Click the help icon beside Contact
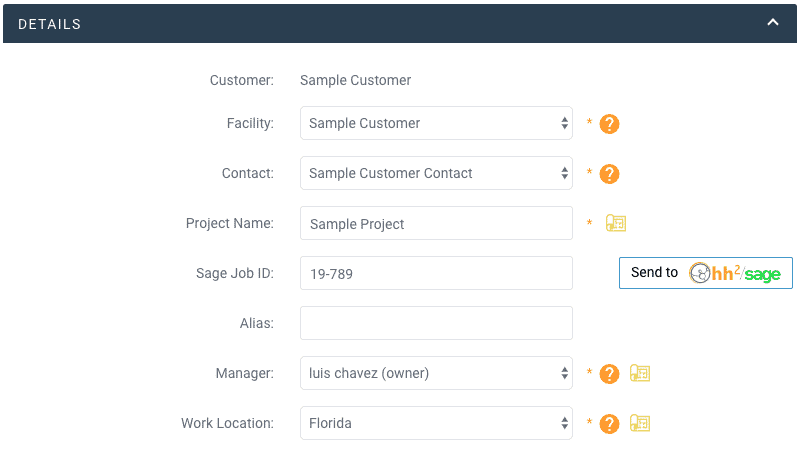The width and height of the screenshot is (803, 453). tap(609, 174)
